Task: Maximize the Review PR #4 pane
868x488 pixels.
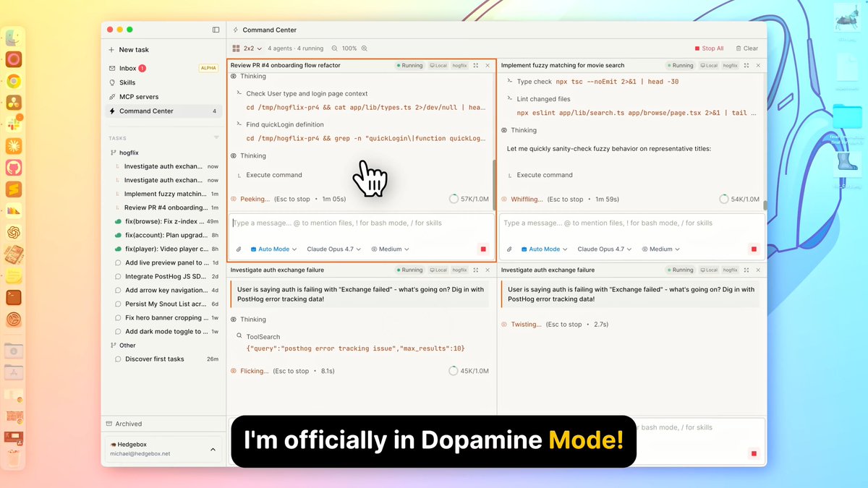Action: (x=475, y=66)
